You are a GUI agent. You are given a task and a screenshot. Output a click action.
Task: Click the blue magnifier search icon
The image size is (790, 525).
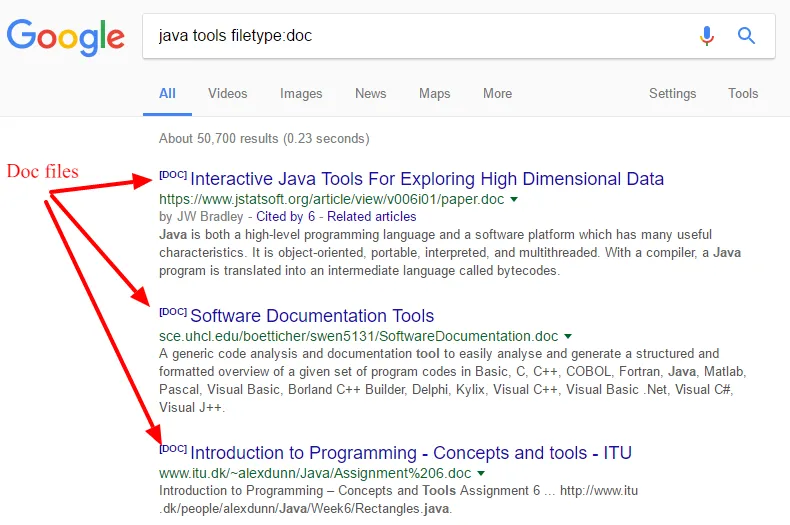[x=746, y=36]
